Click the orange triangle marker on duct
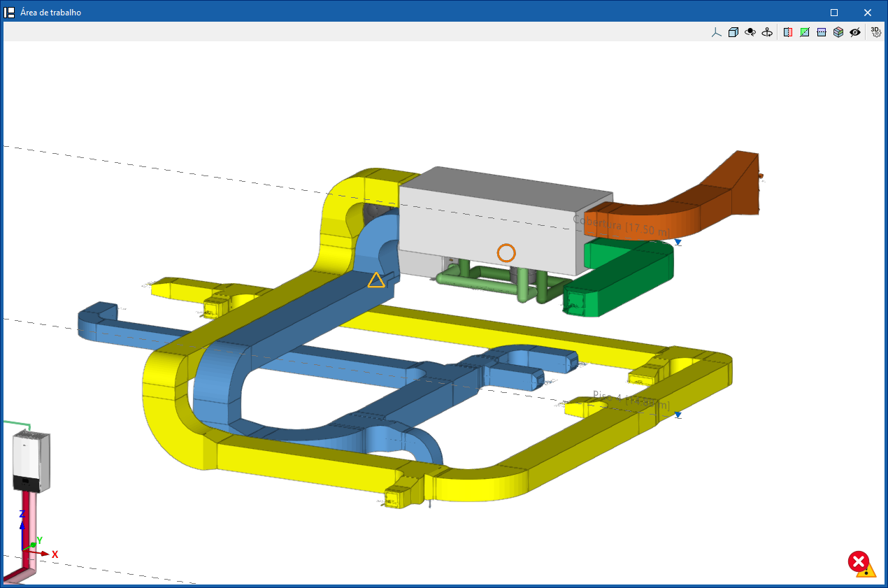Viewport: 888px width, 588px height. coord(376,280)
